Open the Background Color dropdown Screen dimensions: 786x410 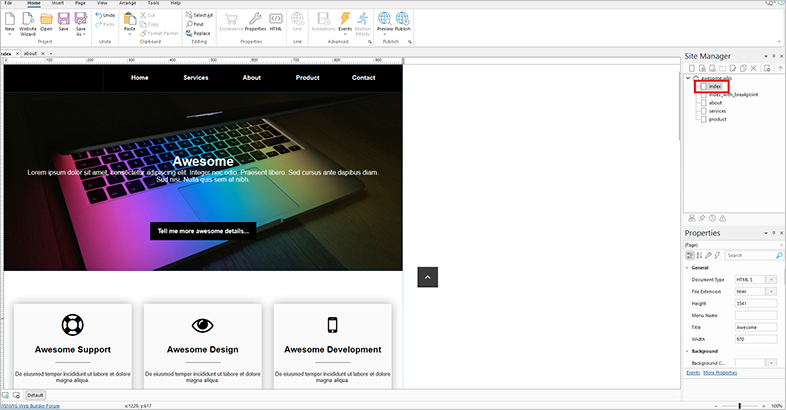point(771,363)
